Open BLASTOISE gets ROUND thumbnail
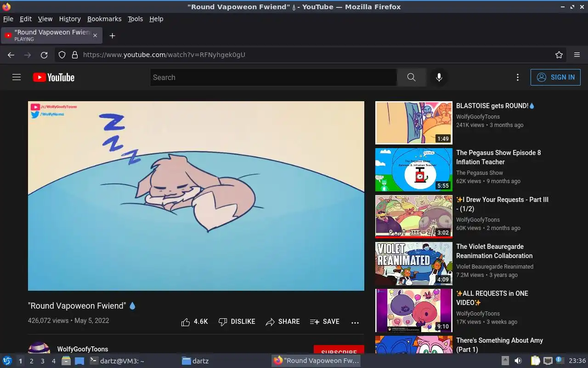Viewport: 588px width, 368px height. click(414, 123)
